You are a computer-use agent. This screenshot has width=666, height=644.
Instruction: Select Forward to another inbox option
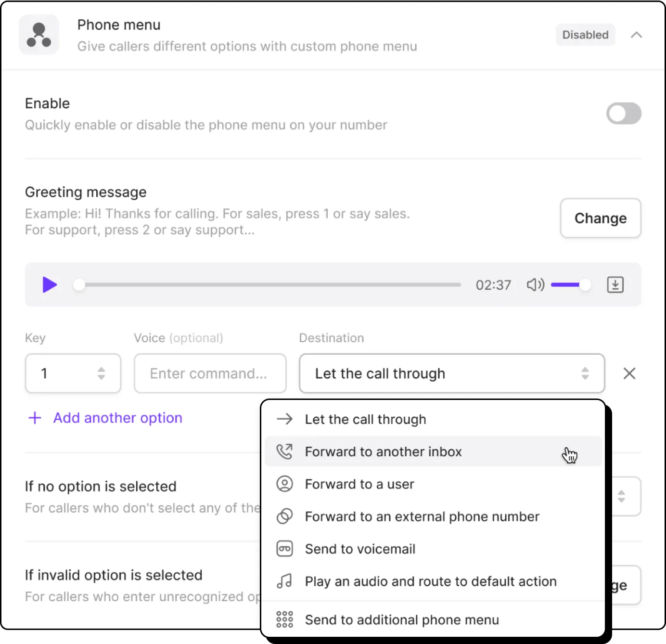pos(434,451)
